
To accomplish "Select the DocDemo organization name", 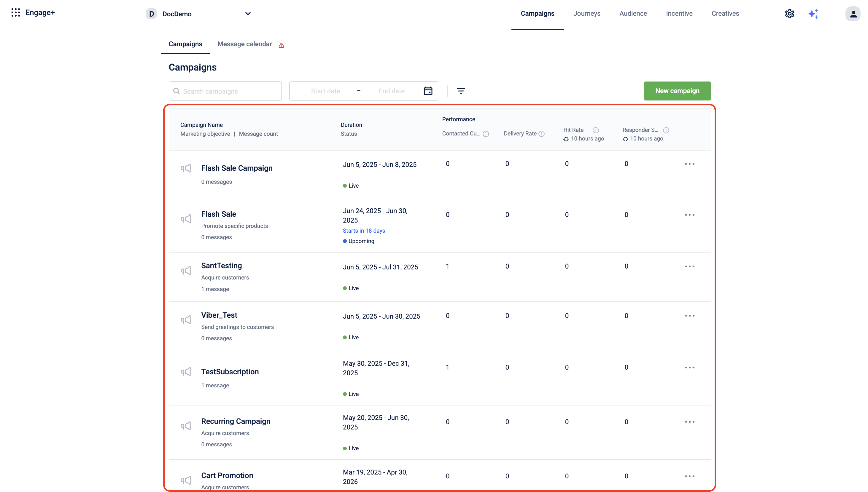I will pos(177,14).
